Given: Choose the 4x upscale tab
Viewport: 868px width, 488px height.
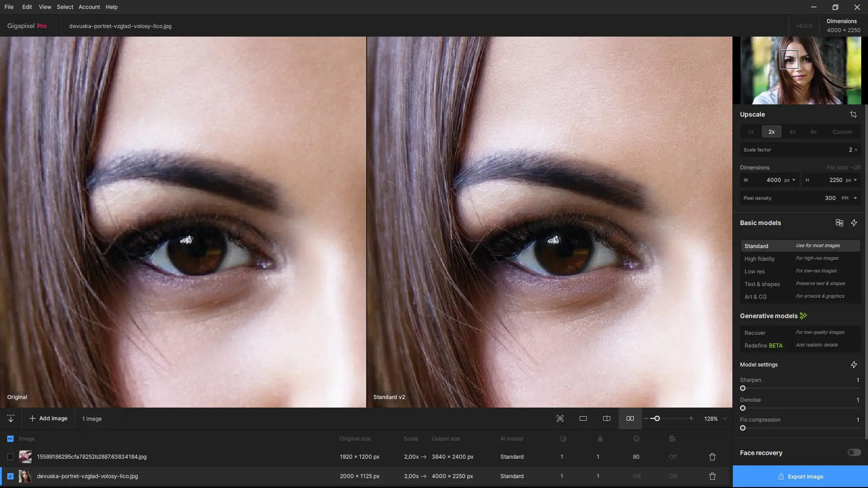Looking at the screenshot, I should pyautogui.click(x=792, y=132).
